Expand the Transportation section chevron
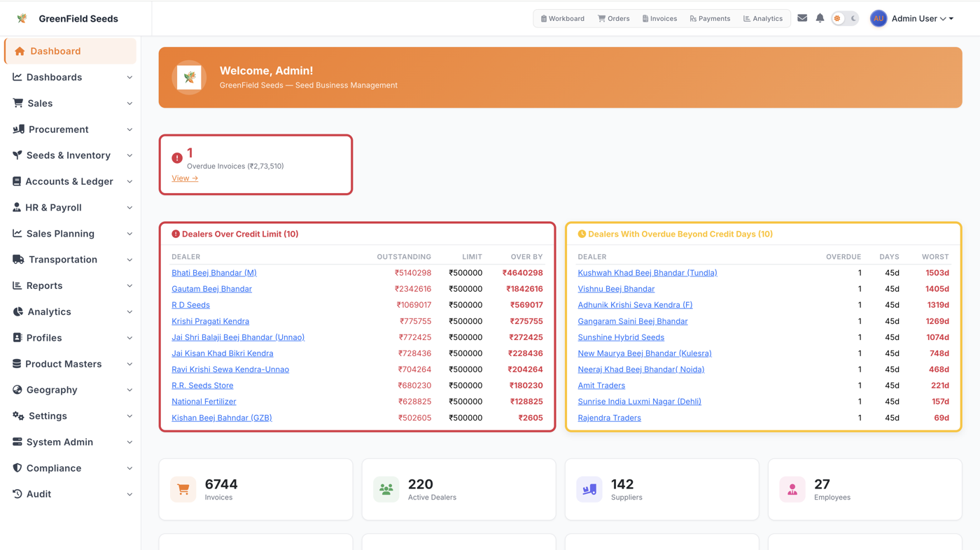This screenshot has width=980, height=550. tap(129, 260)
